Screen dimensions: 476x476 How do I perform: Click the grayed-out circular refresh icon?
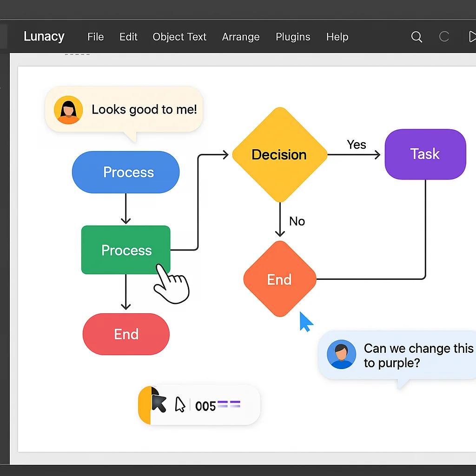[x=444, y=37]
